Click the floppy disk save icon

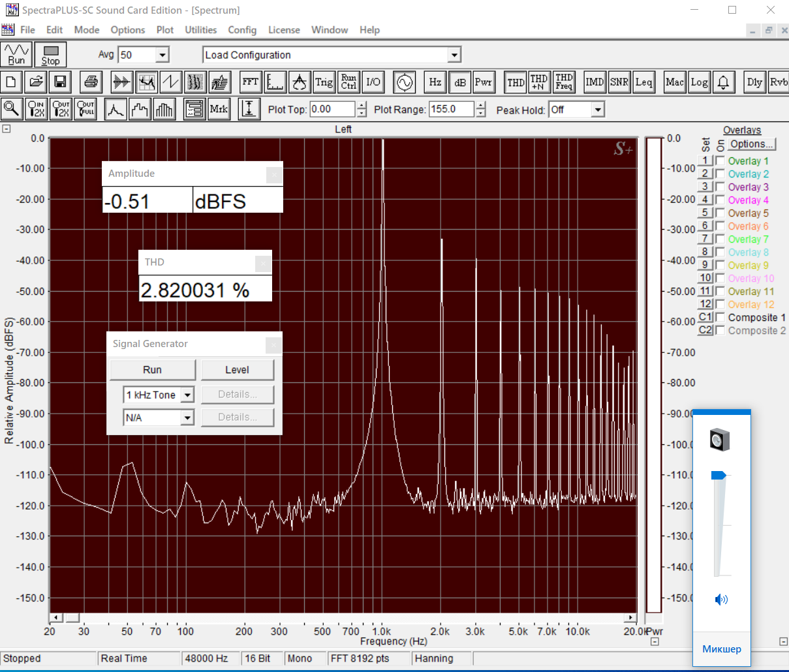pyautogui.click(x=60, y=82)
